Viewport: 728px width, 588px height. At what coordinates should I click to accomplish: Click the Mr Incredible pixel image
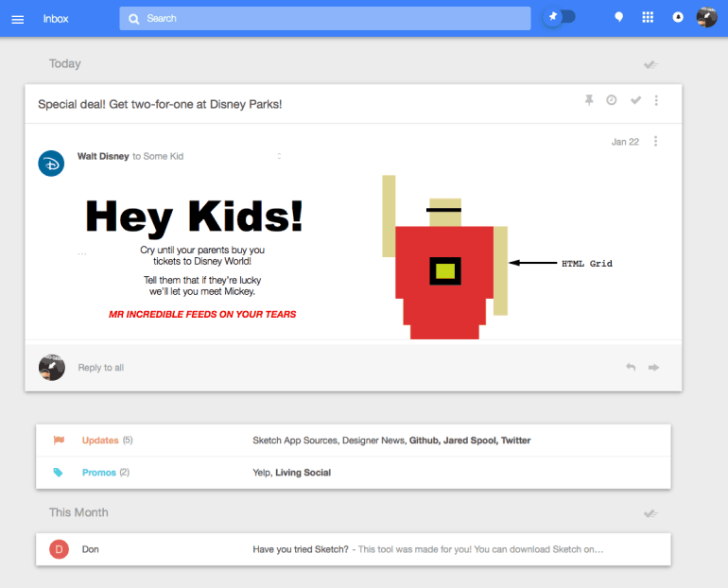(444, 257)
